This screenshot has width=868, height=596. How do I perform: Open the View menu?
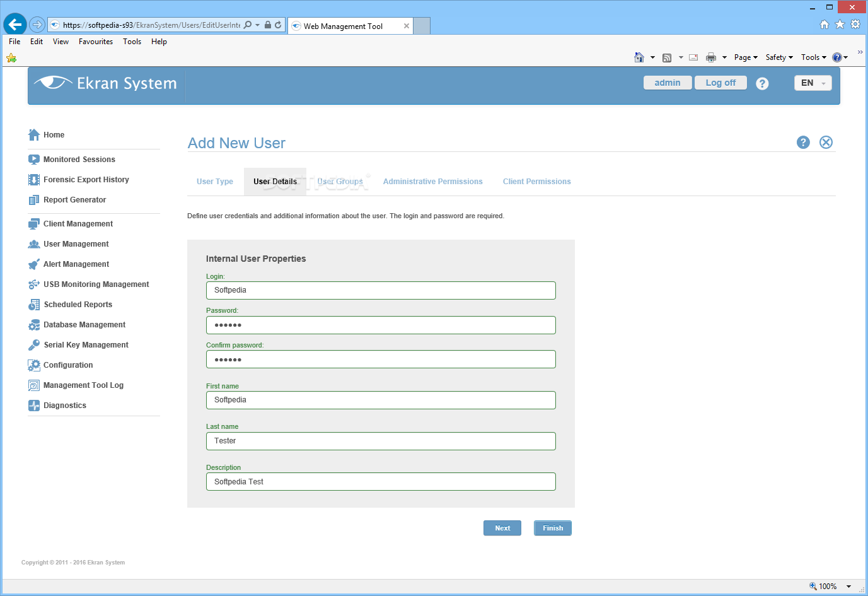pos(61,42)
